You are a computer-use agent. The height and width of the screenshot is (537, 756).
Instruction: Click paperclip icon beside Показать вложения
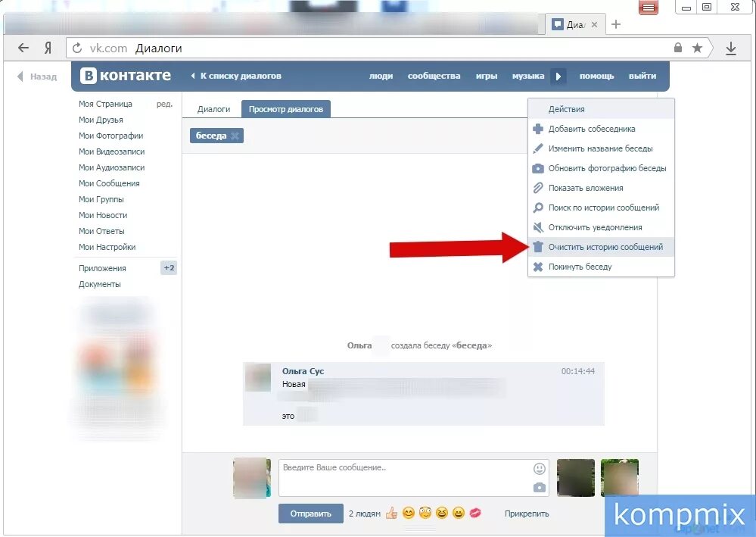tap(538, 188)
